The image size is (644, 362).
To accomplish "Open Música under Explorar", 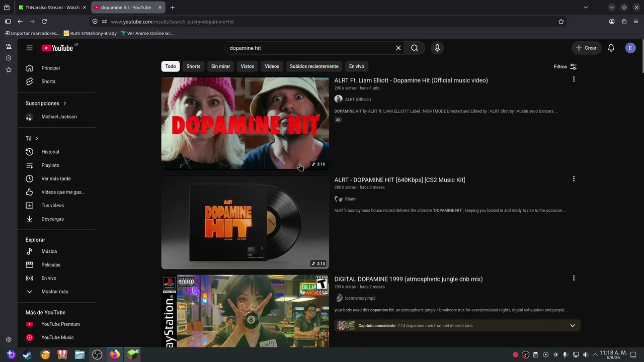I will 56,251.
